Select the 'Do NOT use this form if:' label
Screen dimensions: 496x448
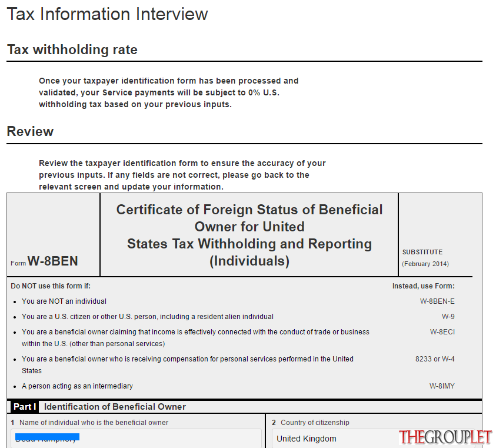51,286
